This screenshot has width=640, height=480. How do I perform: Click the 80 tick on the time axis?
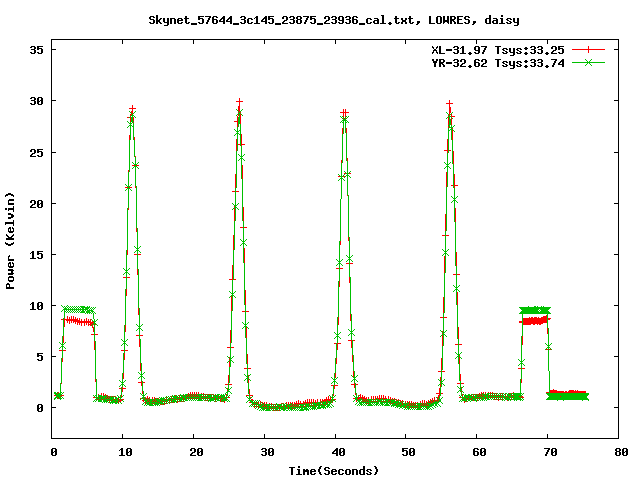point(621,452)
